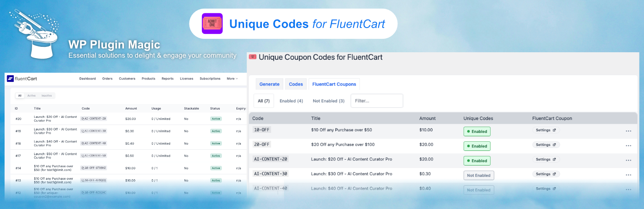Image resolution: width=644 pixels, height=209 pixels.
Task: Open the Reports menu item
Action: pyautogui.click(x=168, y=79)
